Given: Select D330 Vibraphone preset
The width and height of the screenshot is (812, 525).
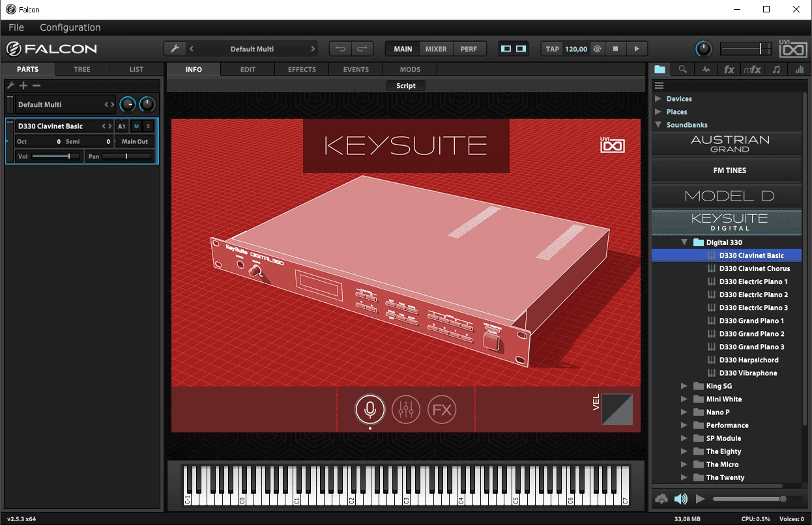Looking at the screenshot, I should (x=747, y=373).
